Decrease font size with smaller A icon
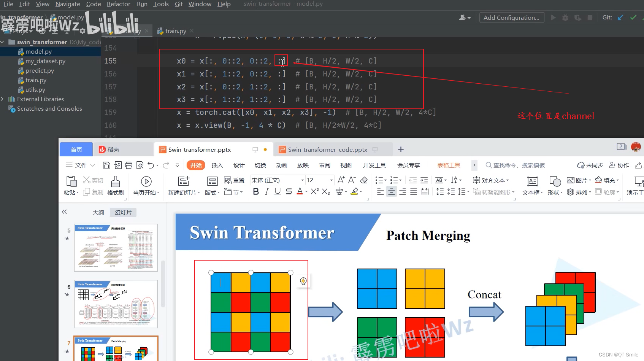 point(352,180)
